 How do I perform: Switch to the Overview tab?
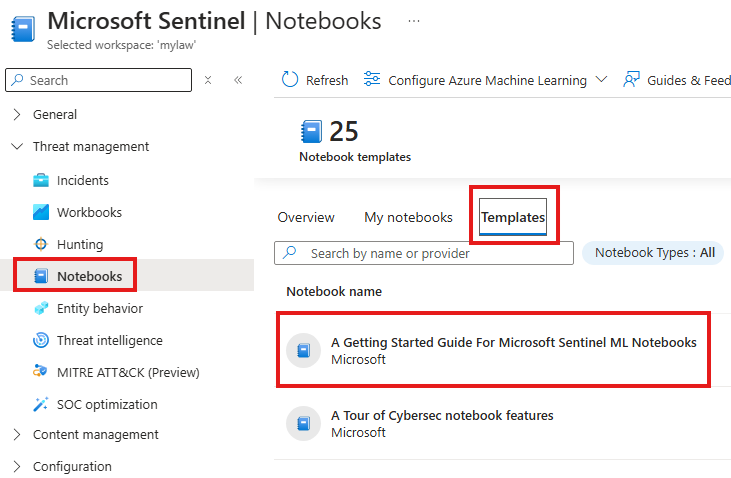(306, 217)
